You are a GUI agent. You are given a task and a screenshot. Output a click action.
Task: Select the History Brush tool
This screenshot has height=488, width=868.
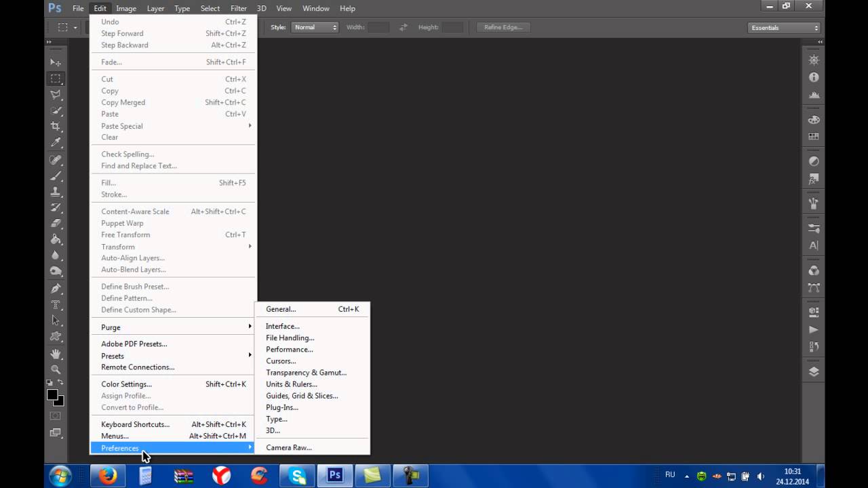pyautogui.click(x=56, y=207)
